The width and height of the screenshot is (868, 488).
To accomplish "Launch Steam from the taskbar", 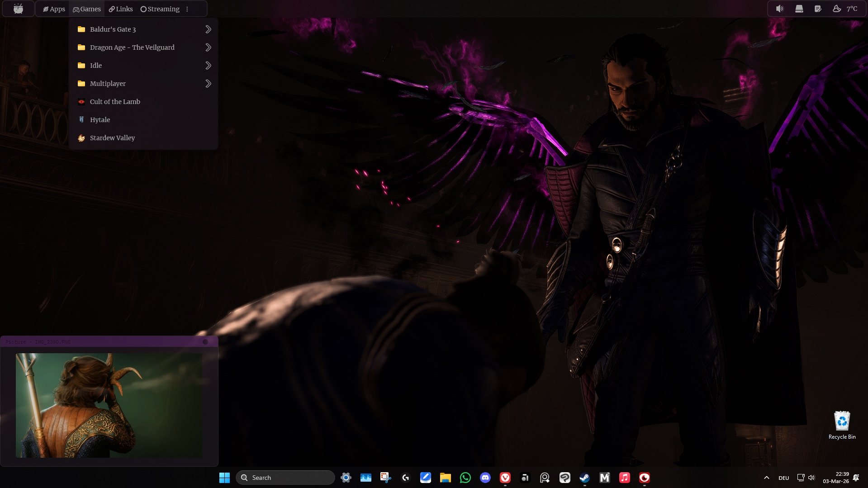I will click(x=584, y=478).
